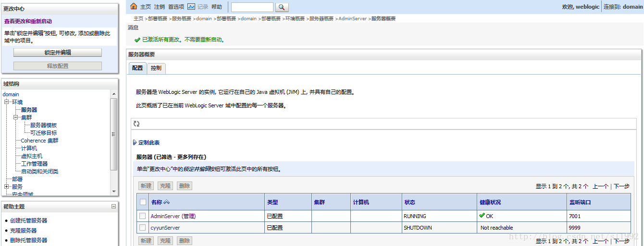This screenshot has width=644, height=246.
Task: Expand the 服务 tree node
Action: [x=7, y=187]
